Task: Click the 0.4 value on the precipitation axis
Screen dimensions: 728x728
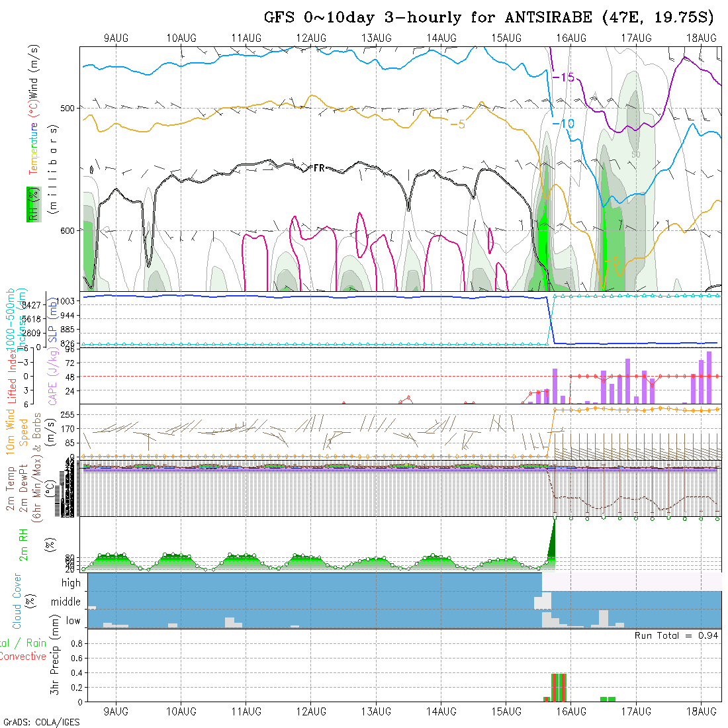Action: 77,673
